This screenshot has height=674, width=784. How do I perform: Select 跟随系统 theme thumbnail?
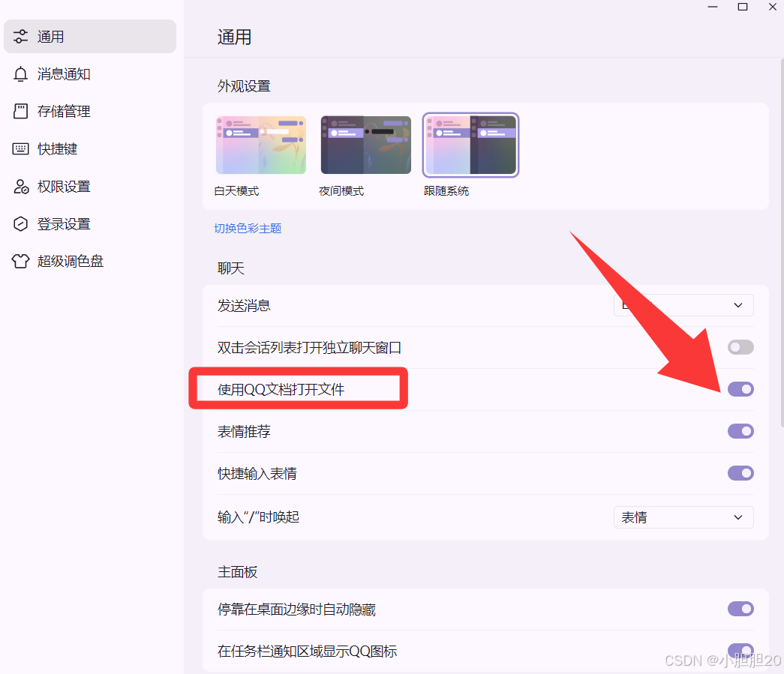pos(470,145)
